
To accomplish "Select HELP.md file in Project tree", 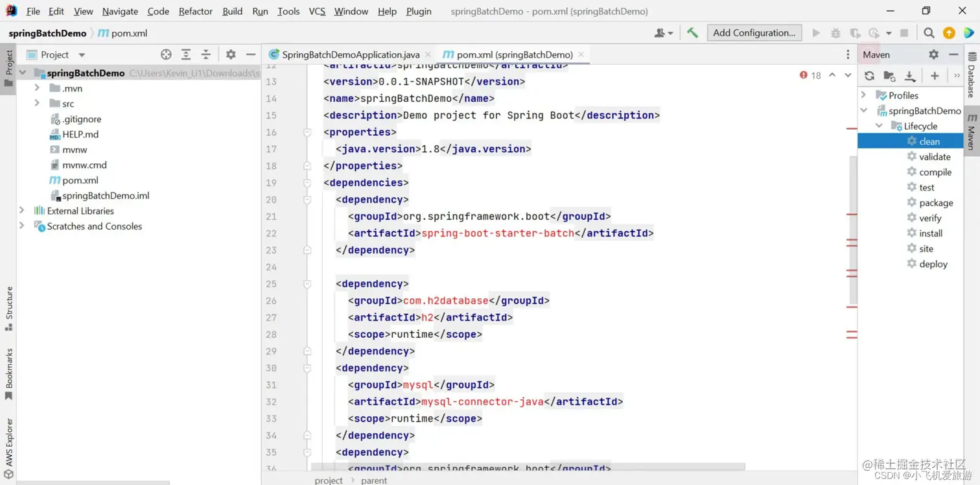I will [x=80, y=134].
